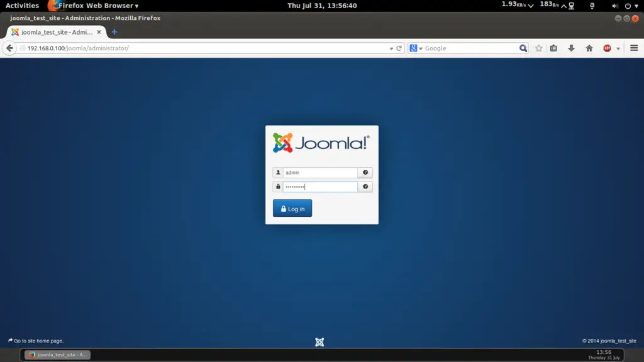Click the site identity icon in address bar

[x=23, y=48]
